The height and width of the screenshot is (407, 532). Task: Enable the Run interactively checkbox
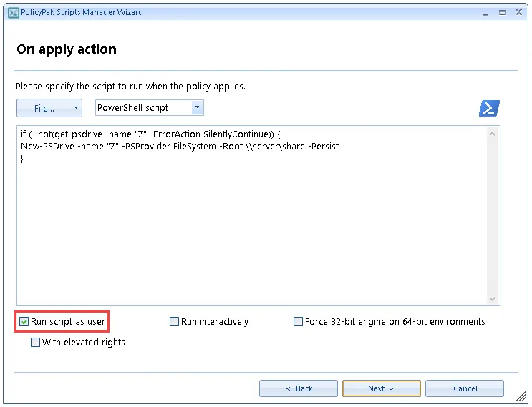coord(174,322)
